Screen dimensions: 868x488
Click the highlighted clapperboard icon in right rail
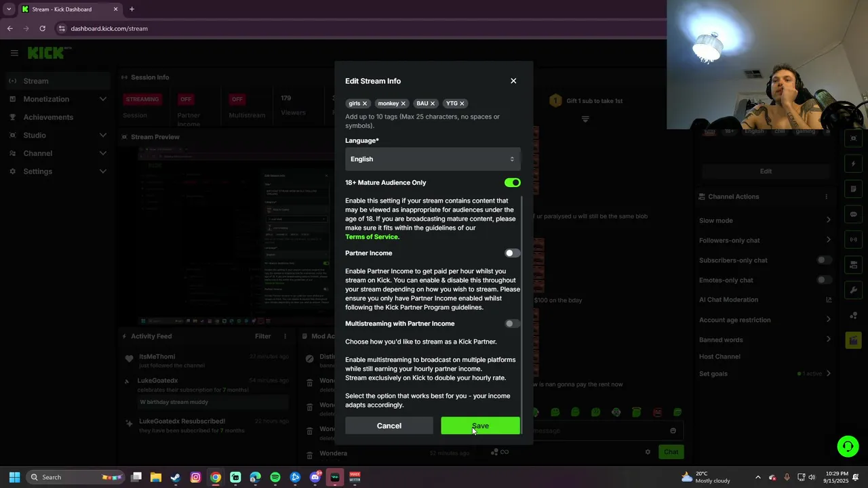pos(853,340)
